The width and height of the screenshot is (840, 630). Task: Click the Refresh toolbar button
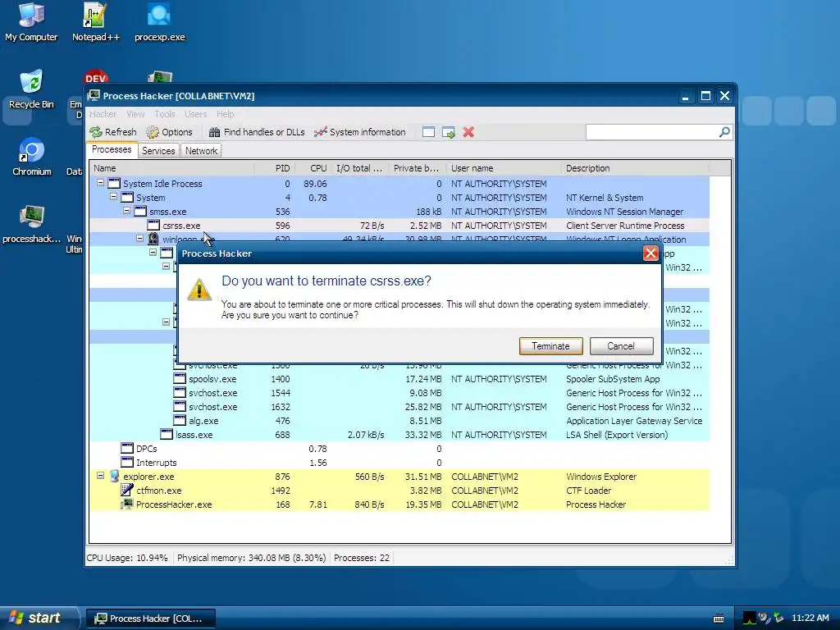(x=113, y=132)
